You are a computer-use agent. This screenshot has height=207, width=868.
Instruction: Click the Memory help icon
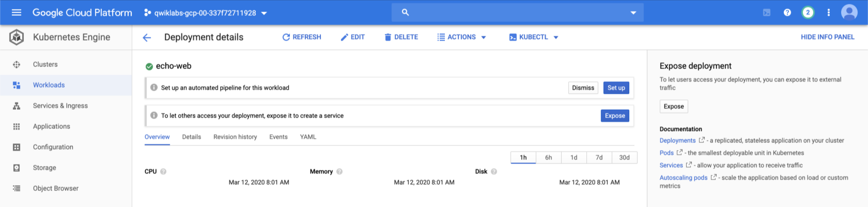click(x=339, y=171)
